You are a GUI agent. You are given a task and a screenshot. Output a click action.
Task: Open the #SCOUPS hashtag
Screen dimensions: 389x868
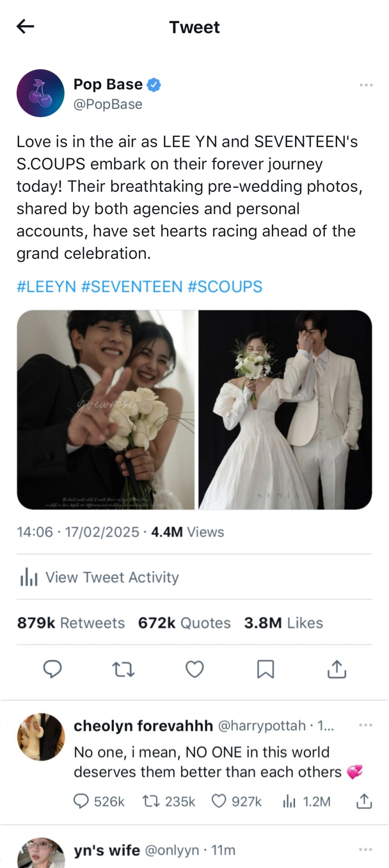[x=225, y=287]
